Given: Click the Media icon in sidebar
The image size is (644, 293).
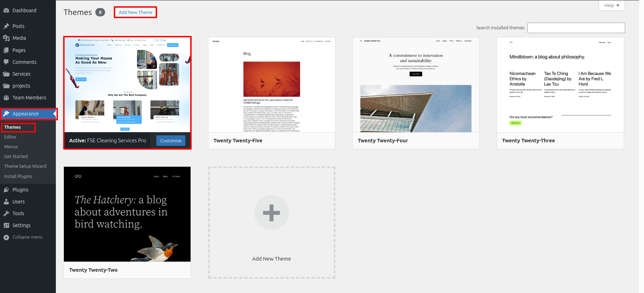Looking at the screenshot, I should (x=6, y=38).
